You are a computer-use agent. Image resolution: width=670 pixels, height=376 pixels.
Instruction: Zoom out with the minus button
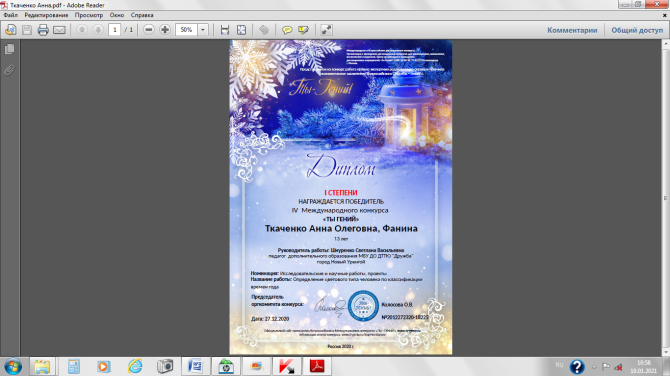pos(149,30)
